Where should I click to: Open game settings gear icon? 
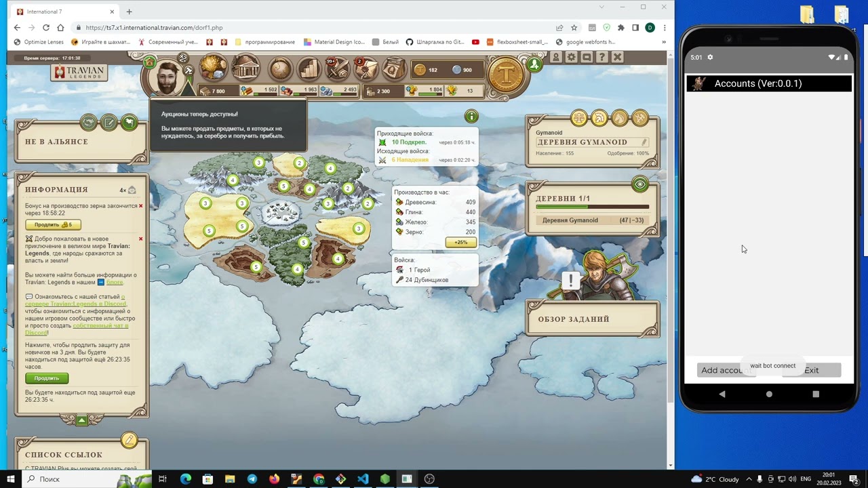tap(572, 58)
